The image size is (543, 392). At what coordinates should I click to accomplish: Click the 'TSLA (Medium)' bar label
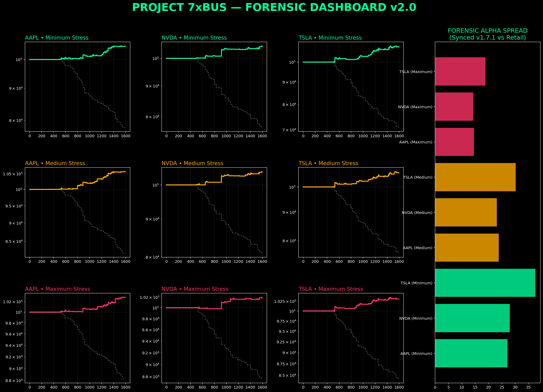coord(418,177)
